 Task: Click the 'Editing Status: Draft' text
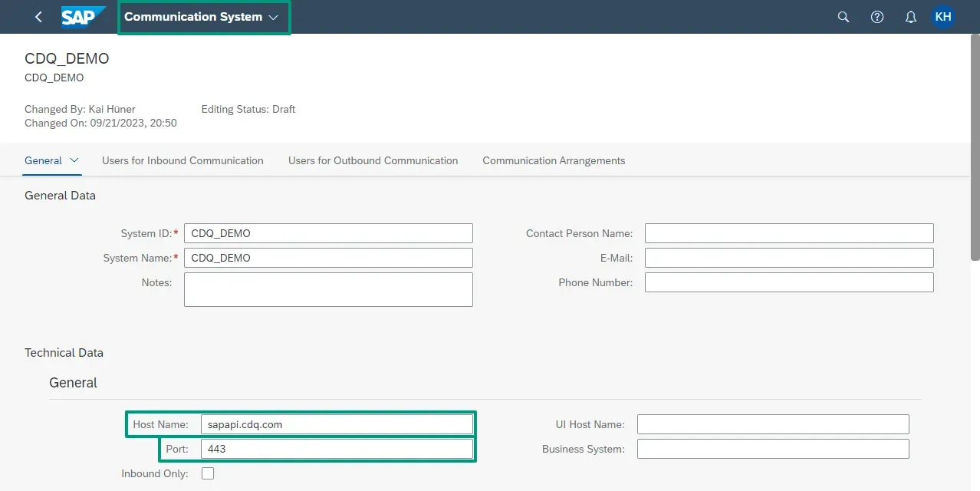pyautogui.click(x=248, y=109)
